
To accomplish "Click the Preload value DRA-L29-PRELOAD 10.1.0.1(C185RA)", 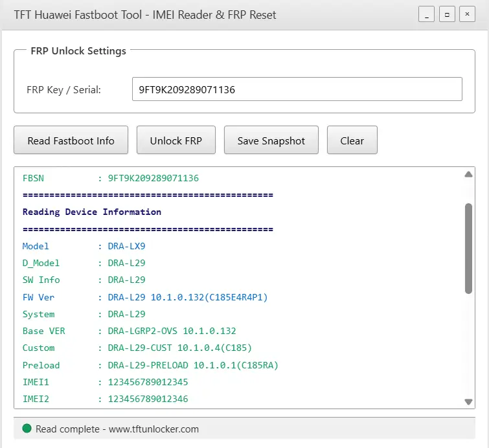I will coord(193,365).
